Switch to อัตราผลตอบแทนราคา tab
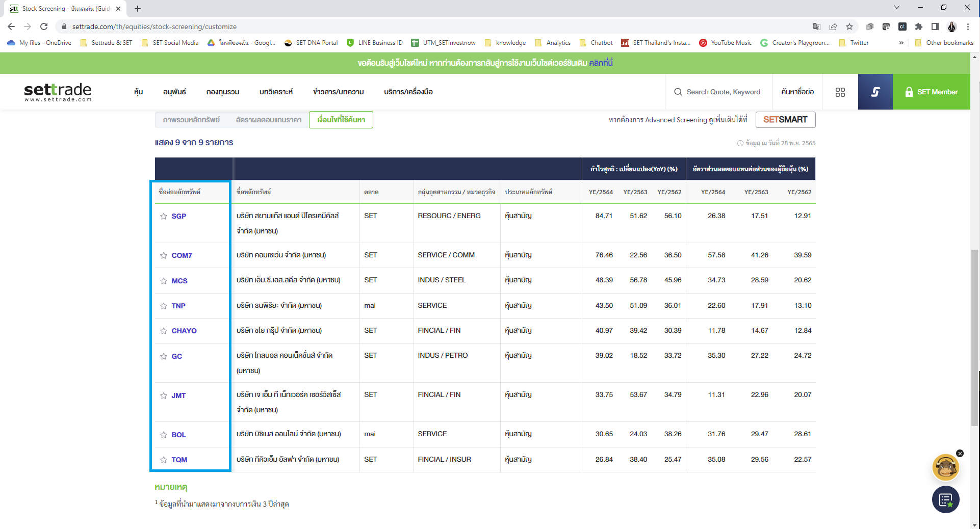 pos(268,120)
